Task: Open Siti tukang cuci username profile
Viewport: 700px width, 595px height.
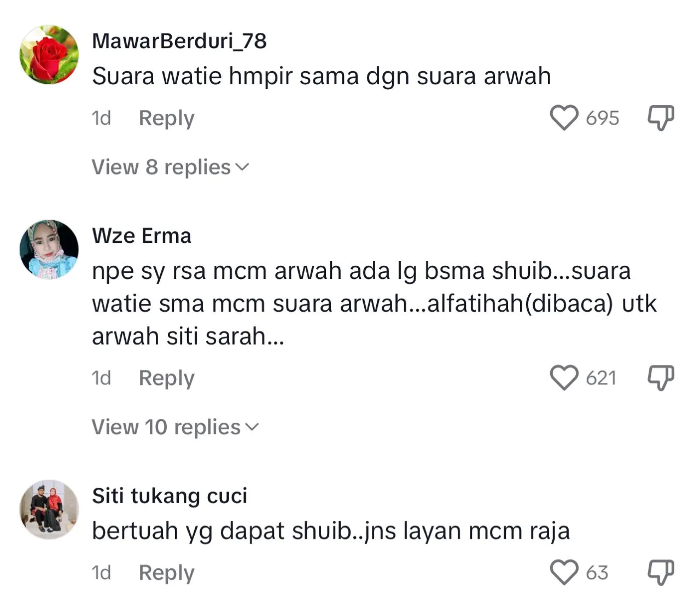Action: click(170, 496)
